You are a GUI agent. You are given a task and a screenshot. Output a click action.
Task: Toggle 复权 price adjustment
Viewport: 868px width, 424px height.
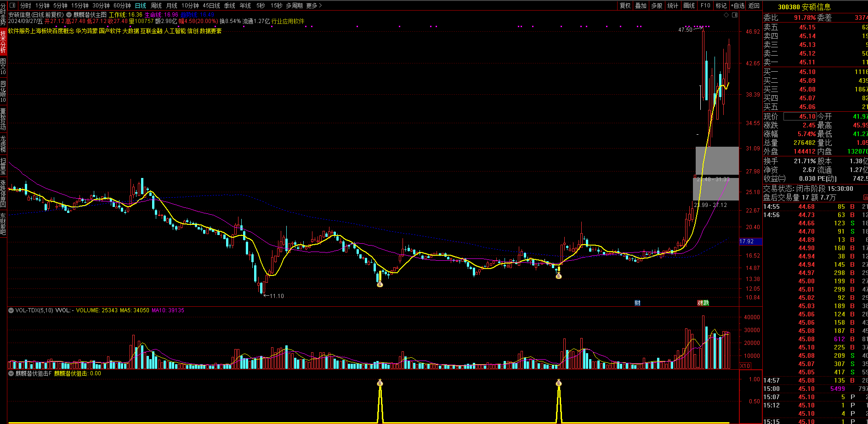click(x=625, y=6)
